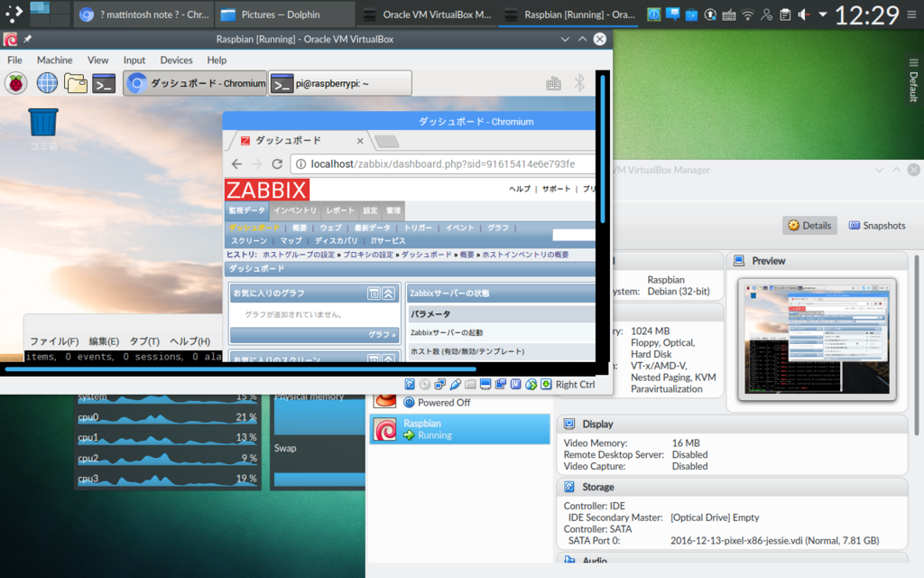Click VirtualBox video capture status icon
Screen dimensions: 924x578
pyautogui.click(x=501, y=385)
